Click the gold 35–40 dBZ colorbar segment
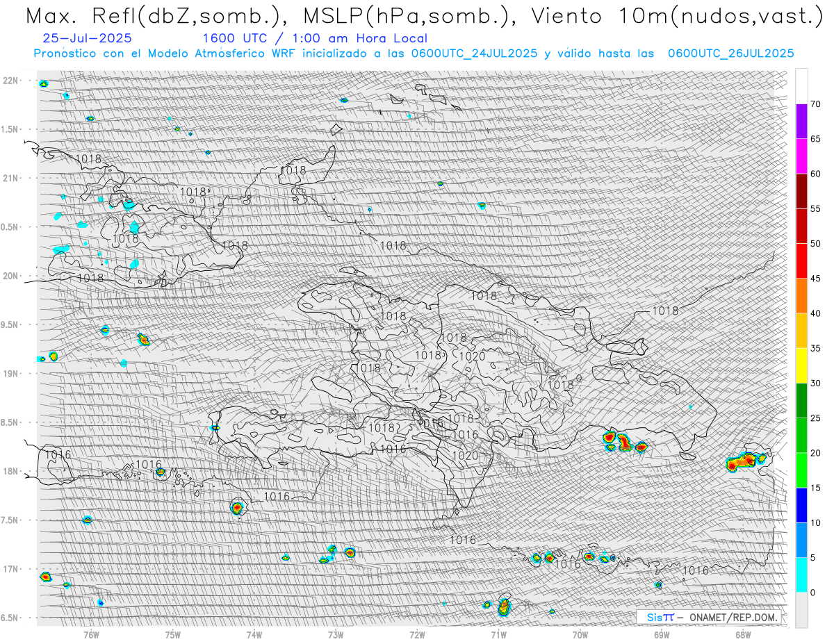The height and width of the screenshot is (644, 834). point(801,331)
